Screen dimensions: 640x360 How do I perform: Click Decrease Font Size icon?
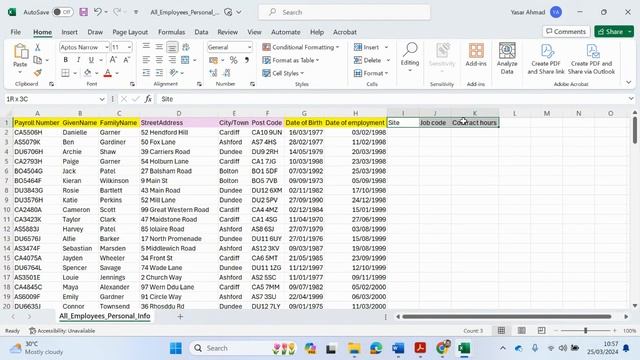(x=127, y=60)
